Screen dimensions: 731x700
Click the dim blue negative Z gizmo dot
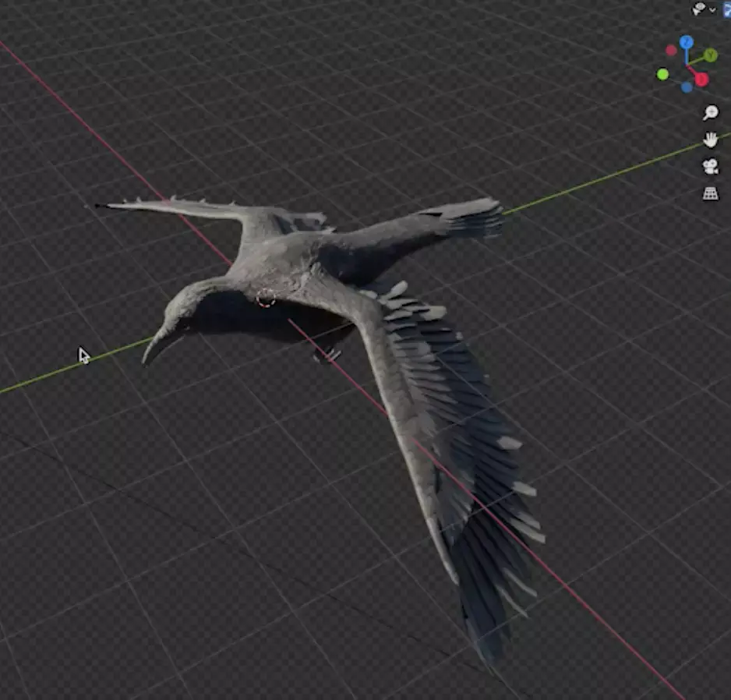tap(687, 87)
